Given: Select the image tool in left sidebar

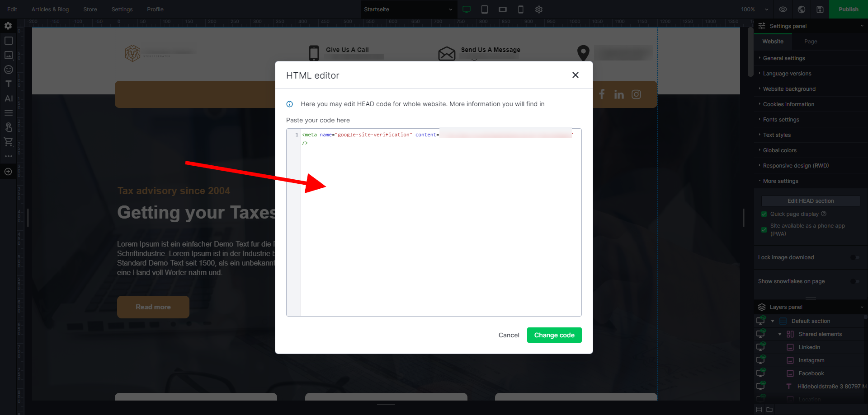Looking at the screenshot, I should (8, 55).
